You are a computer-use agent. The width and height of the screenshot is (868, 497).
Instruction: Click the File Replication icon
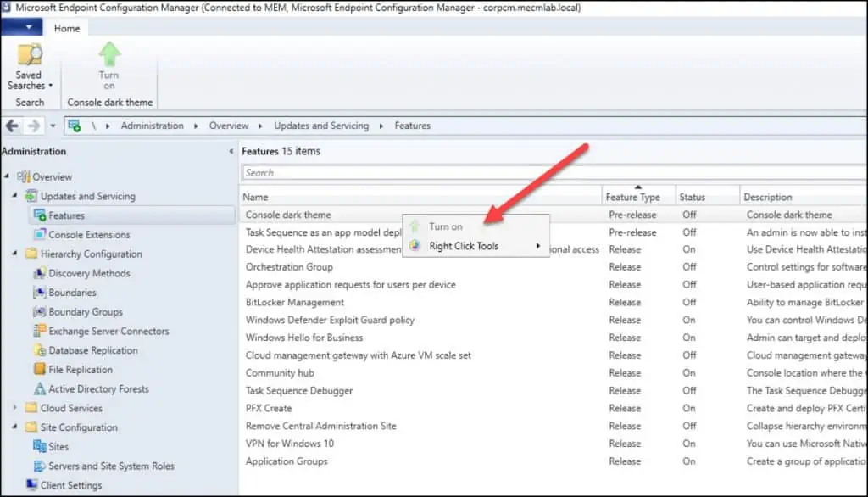[40, 369]
